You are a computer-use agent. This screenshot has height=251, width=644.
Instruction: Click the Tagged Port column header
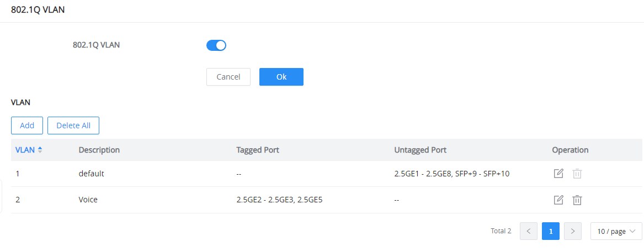pos(258,150)
